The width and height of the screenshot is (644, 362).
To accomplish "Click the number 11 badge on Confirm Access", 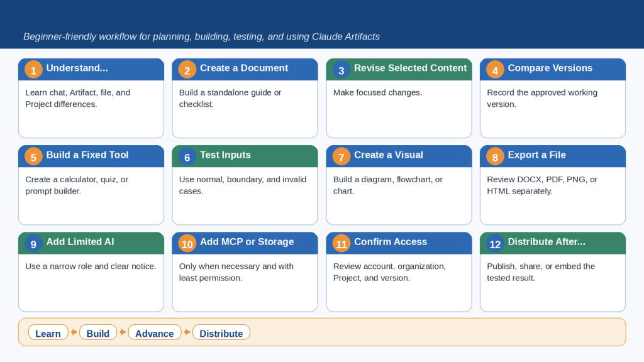I will [341, 244].
